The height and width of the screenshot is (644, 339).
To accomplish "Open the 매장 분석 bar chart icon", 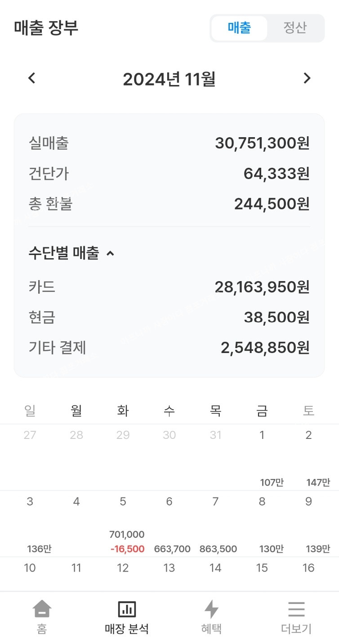I will 127,610.
